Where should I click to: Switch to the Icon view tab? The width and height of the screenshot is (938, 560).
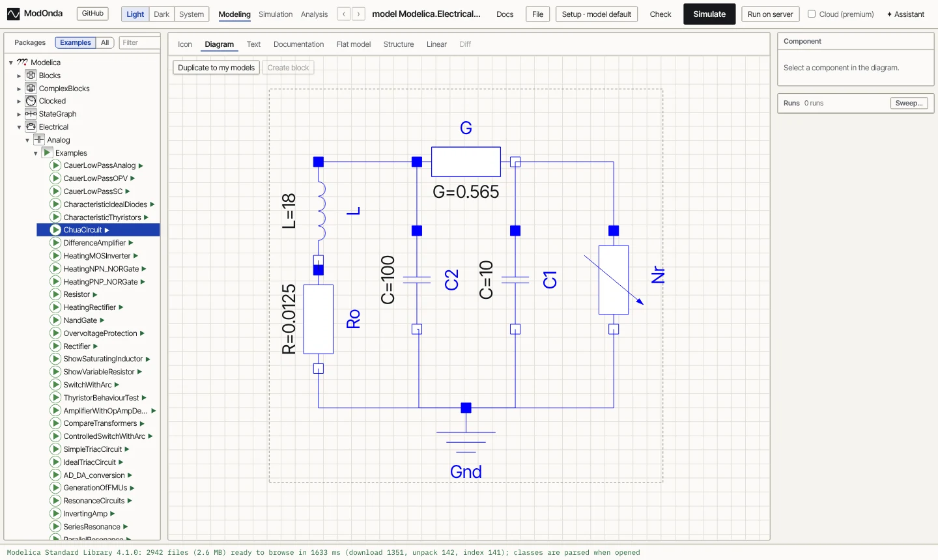[x=185, y=44]
